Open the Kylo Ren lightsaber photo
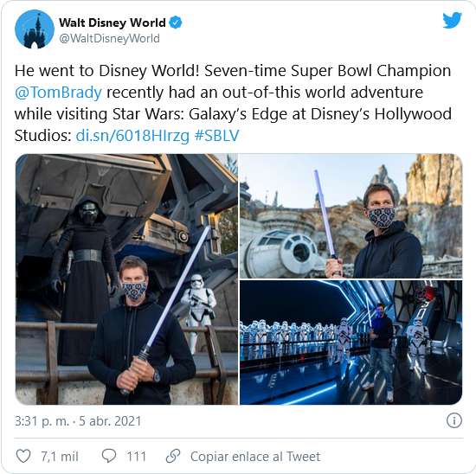The image size is (476, 474). pyautogui.click(x=126, y=279)
